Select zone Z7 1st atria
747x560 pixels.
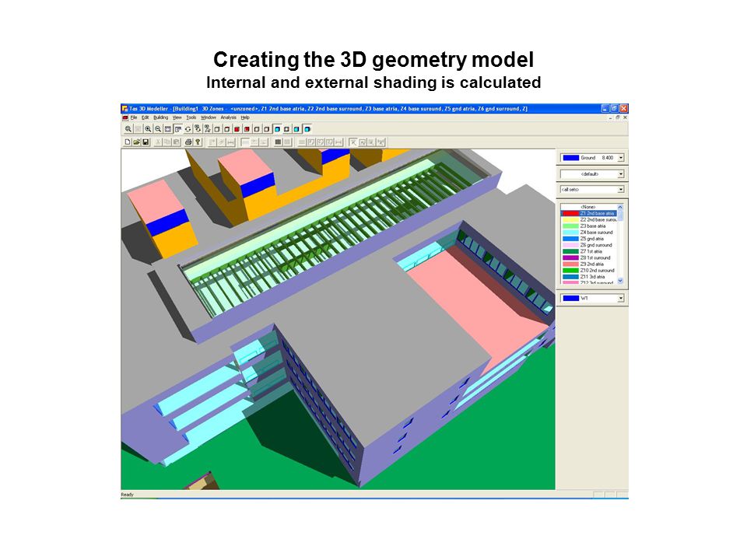(x=588, y=251)
